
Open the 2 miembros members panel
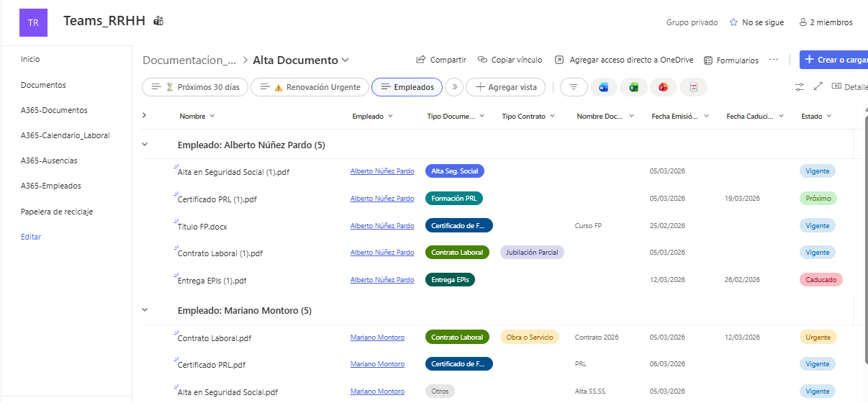tap(826, 22)
